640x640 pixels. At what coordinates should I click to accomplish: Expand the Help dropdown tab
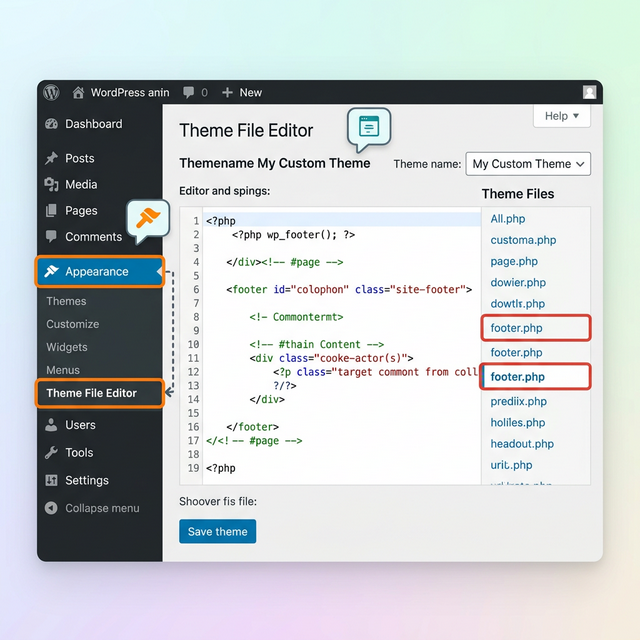point(562,116)
